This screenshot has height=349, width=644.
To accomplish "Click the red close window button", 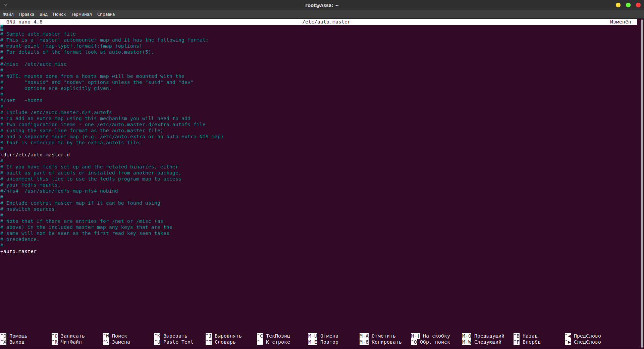I will [638, 5].
